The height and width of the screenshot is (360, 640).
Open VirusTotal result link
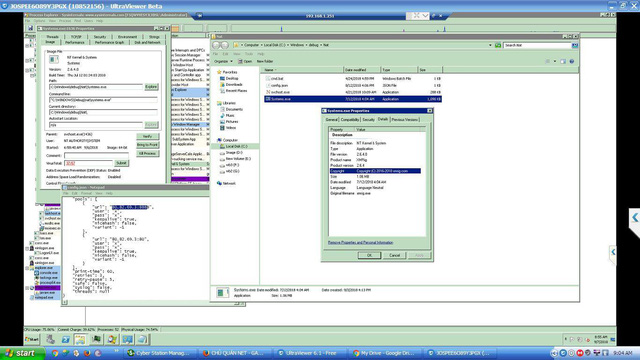click(70, 163)
